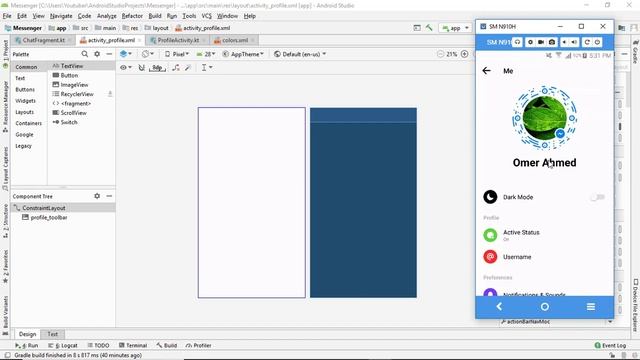Select Containers category in Palette
This screenshot has height=360, width=640.
click(28, 123)
